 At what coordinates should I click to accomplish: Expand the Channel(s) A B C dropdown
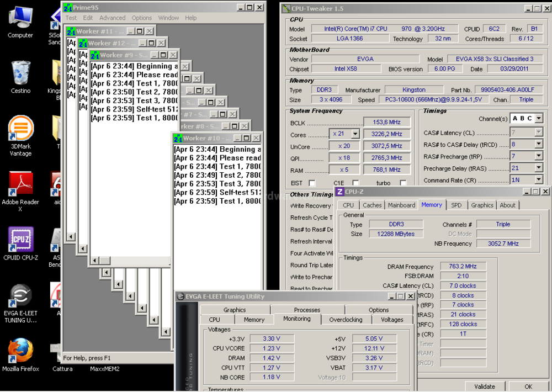pyautogui.click(x=539, y=118)
